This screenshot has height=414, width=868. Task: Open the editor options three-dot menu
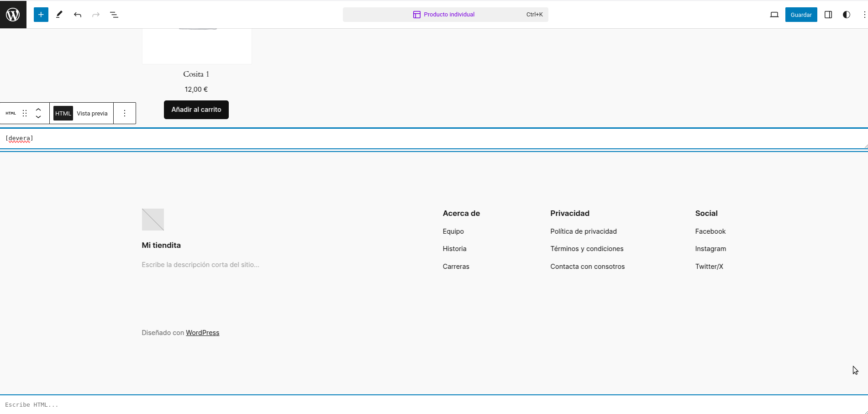coord(864,14)
